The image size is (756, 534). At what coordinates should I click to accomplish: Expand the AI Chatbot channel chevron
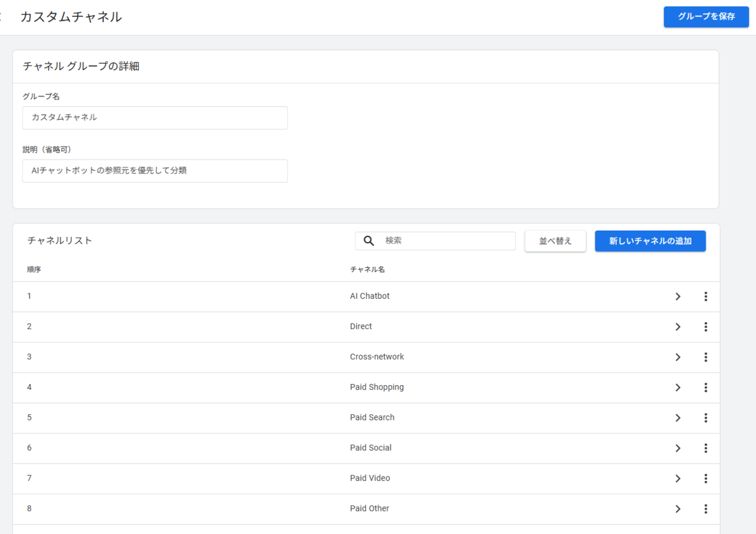[678, 296]
